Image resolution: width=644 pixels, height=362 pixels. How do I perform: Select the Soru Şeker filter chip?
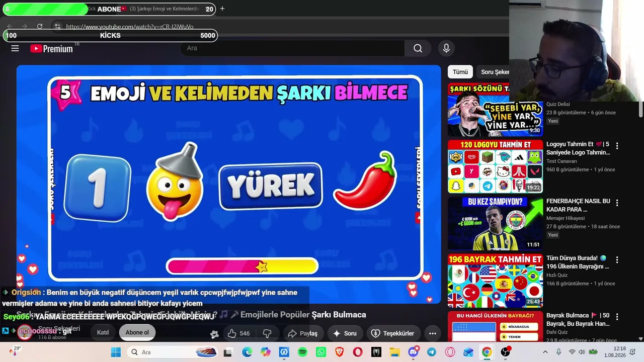pos(494,72)
